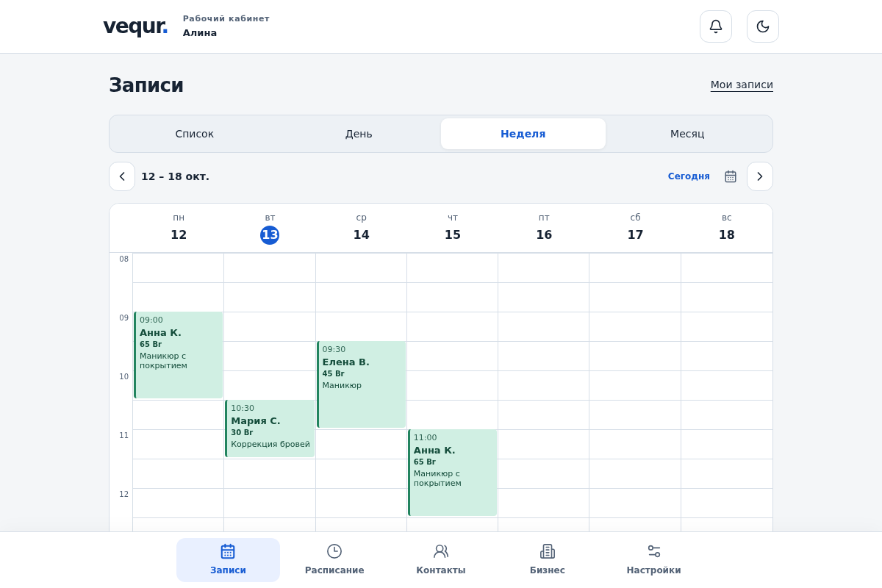Open Контакты people icon
Viewport: 882px width, 588px height.
[441, 551]
